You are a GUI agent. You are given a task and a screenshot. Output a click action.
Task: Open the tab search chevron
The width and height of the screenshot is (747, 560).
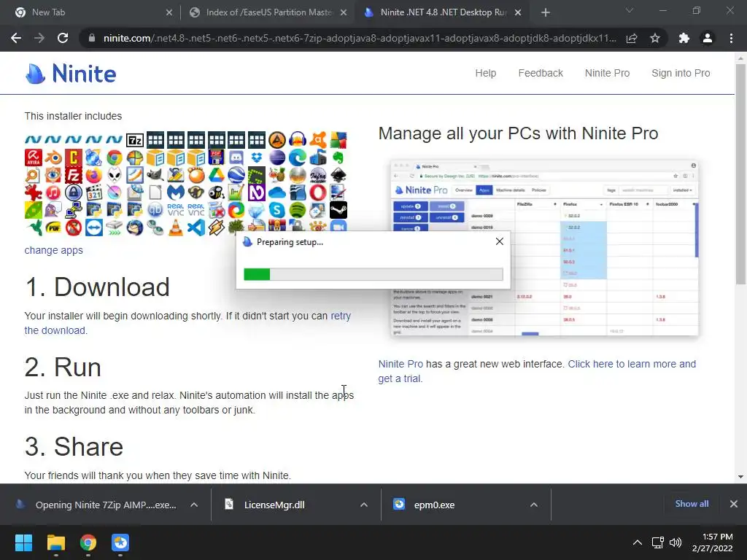pyautogui.click(x=630, y=10)
